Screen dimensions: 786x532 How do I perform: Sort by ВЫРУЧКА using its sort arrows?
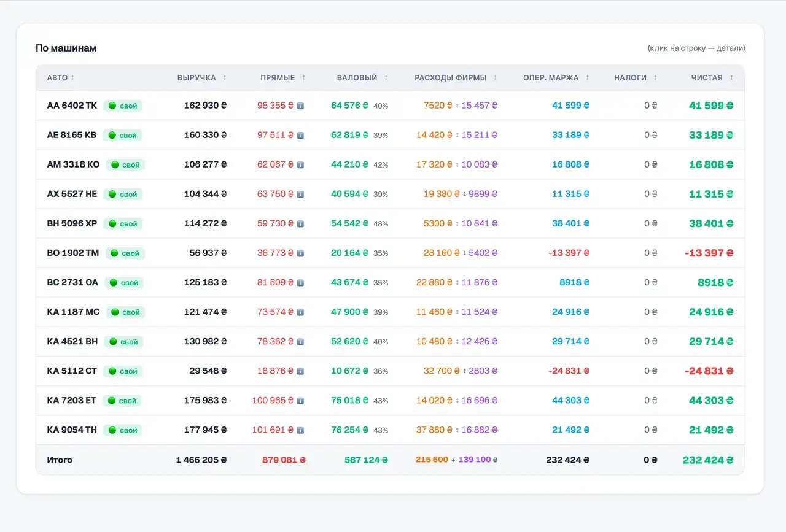[225, 78]
